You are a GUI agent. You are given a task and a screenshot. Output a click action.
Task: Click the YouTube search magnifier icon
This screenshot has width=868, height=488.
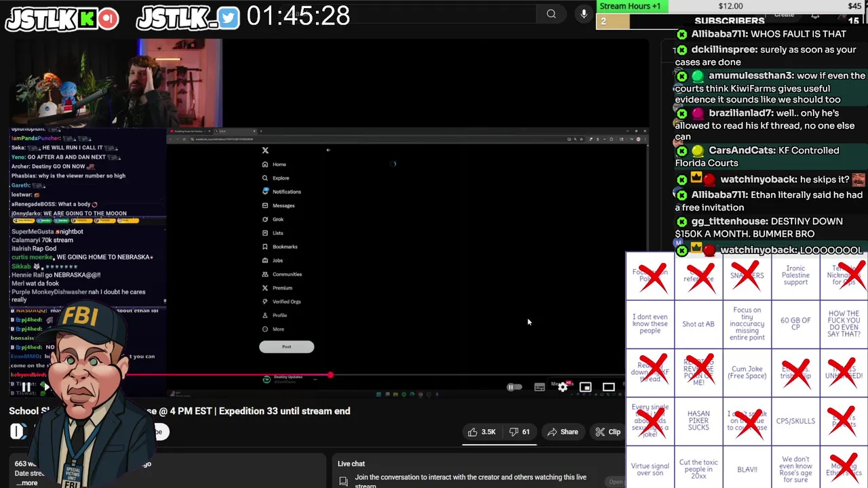tap(551, 14)
